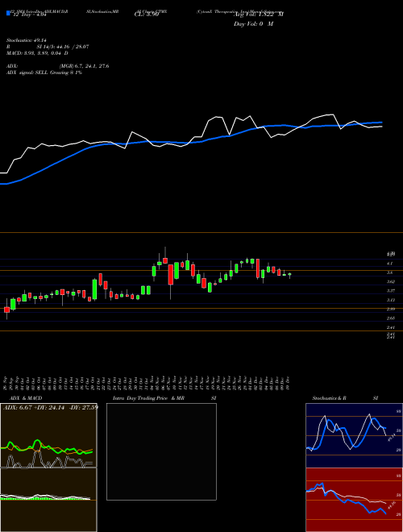Open the MACD histogram mini chart
403x532 pixels.
click(48, 500)
